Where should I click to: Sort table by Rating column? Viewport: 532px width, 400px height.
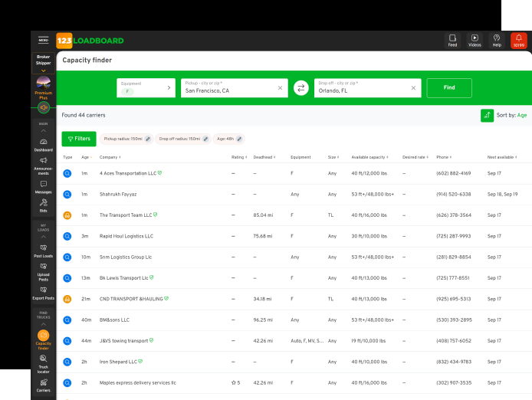[x=239, y=157]
